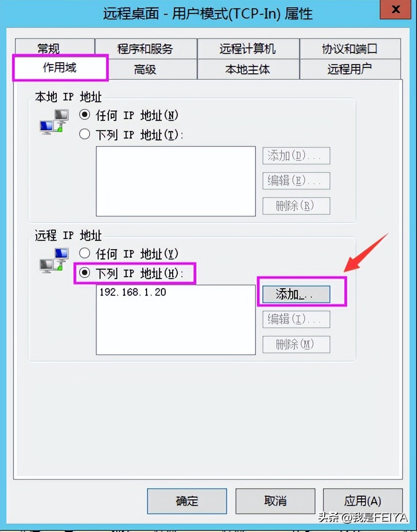
Task: Open the 程序和服务 tab
Action: click(x=145, y=49)
